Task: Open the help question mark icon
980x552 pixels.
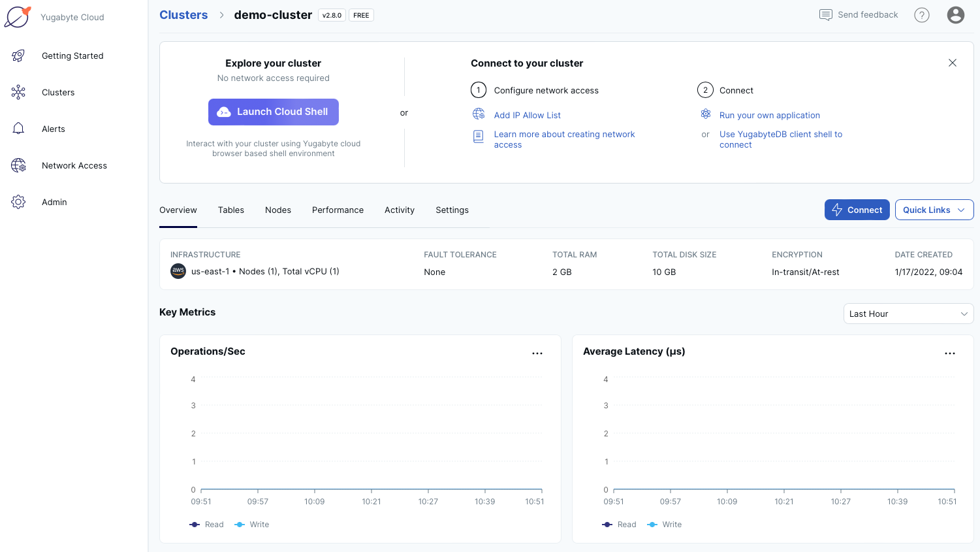Action: tap(922, 15)
